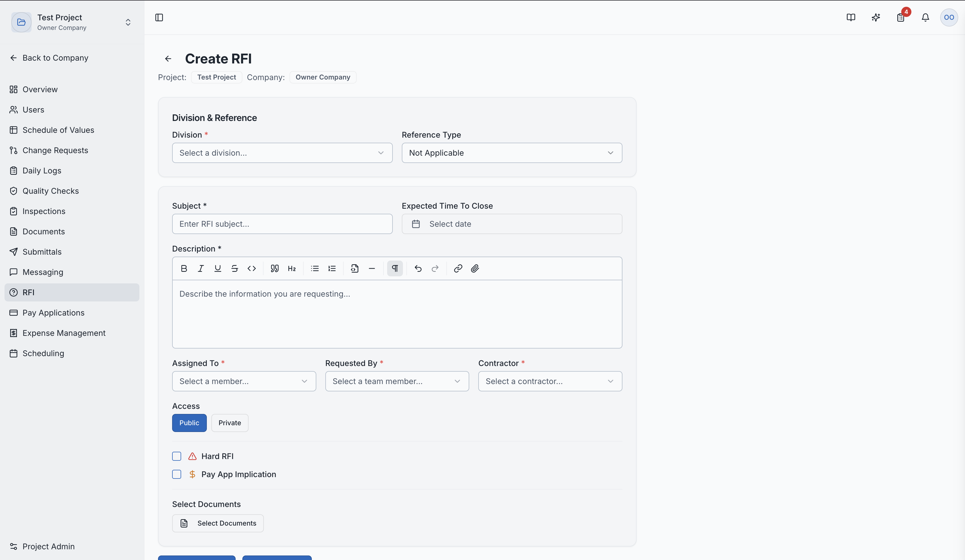
Task: Open Overview in sidebar
Action: coord(72,90)
